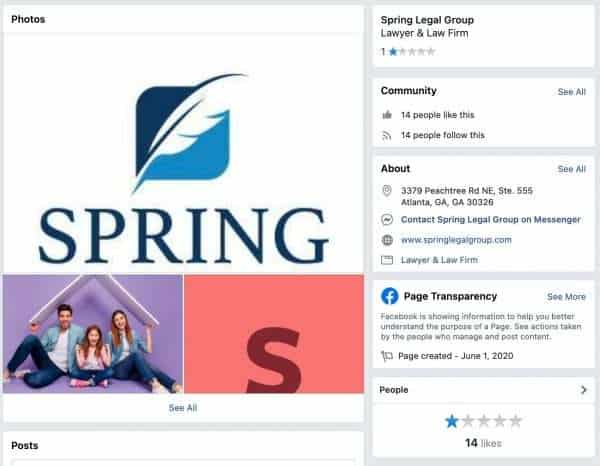Open the family under roof photo

93,334
